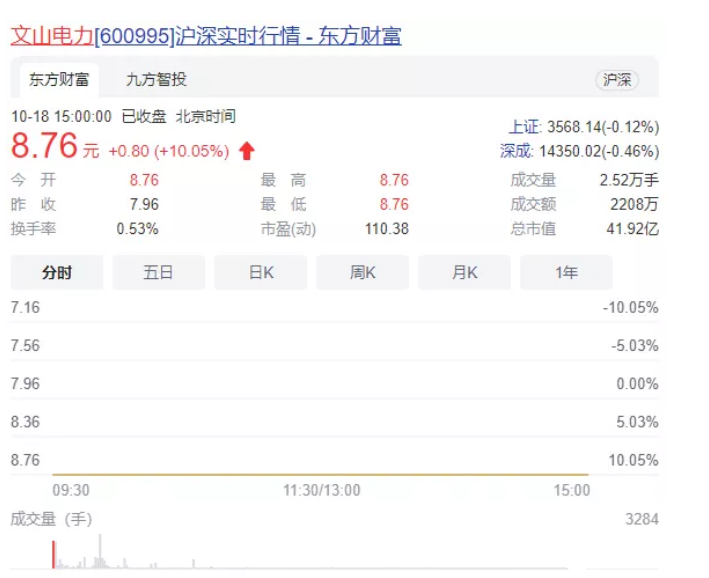709x578 pixels.
Task: Click the 成交量 (手) chart label
Action: click(x=51, y=519)
